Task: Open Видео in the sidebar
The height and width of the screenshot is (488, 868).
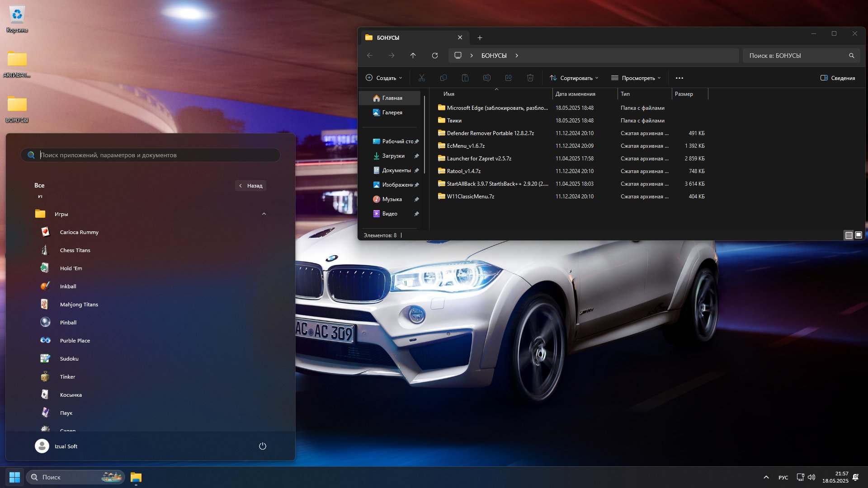Action: click(x=390, y=214)
